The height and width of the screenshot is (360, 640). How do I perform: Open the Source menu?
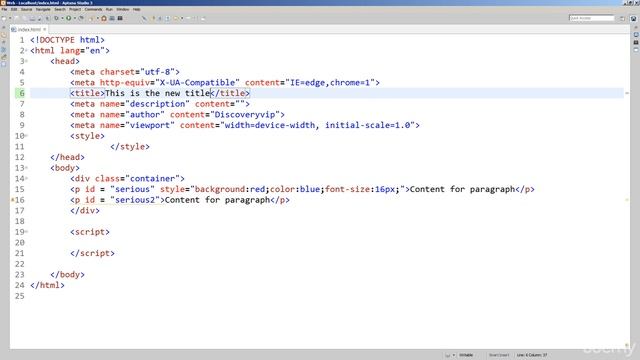pyautogui.click(x=26, y=9)
